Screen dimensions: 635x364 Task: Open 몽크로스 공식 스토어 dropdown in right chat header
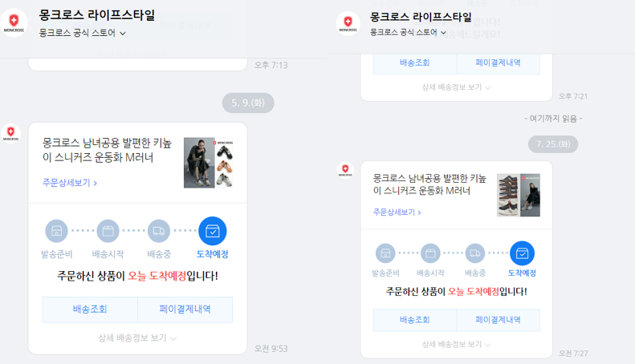(x=408, y=32)
